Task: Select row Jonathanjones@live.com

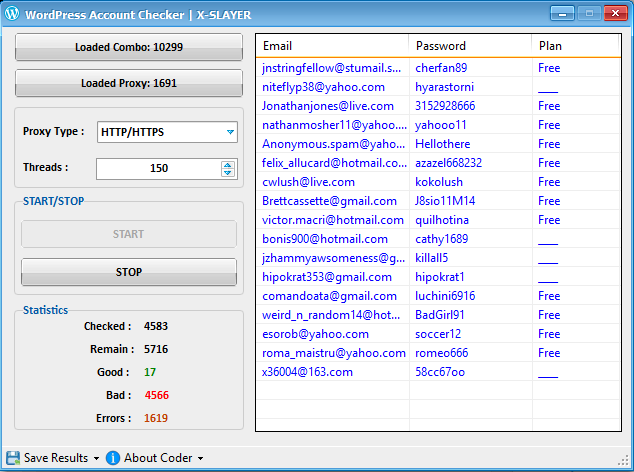Action: click(x=438, y=106)
